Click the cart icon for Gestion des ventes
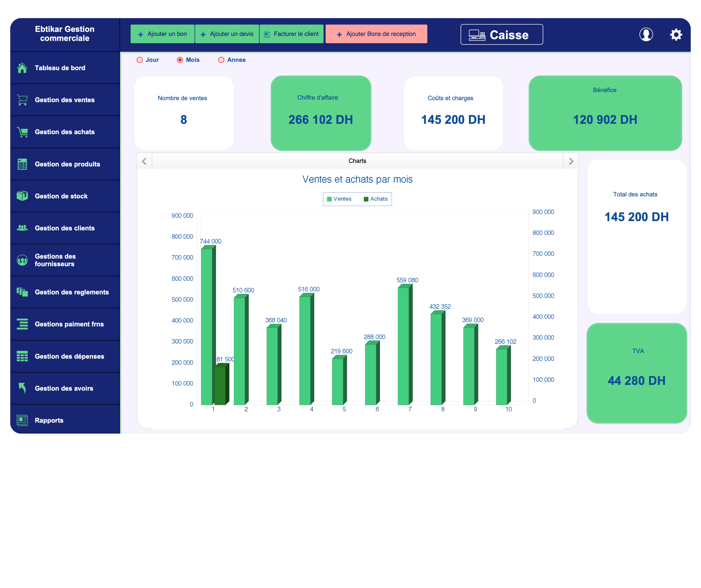The width and height of the screenshot is (701, 588). (x=22, y=100)
